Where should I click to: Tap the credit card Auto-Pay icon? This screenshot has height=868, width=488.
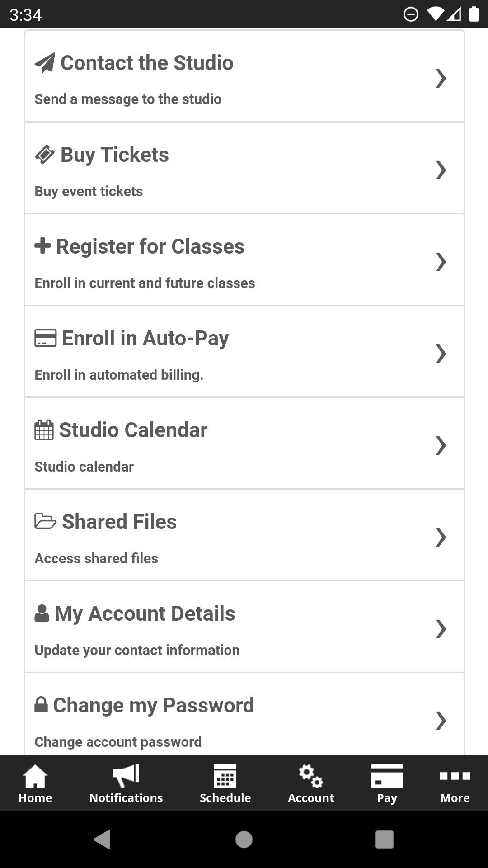[x=46, y=338]
